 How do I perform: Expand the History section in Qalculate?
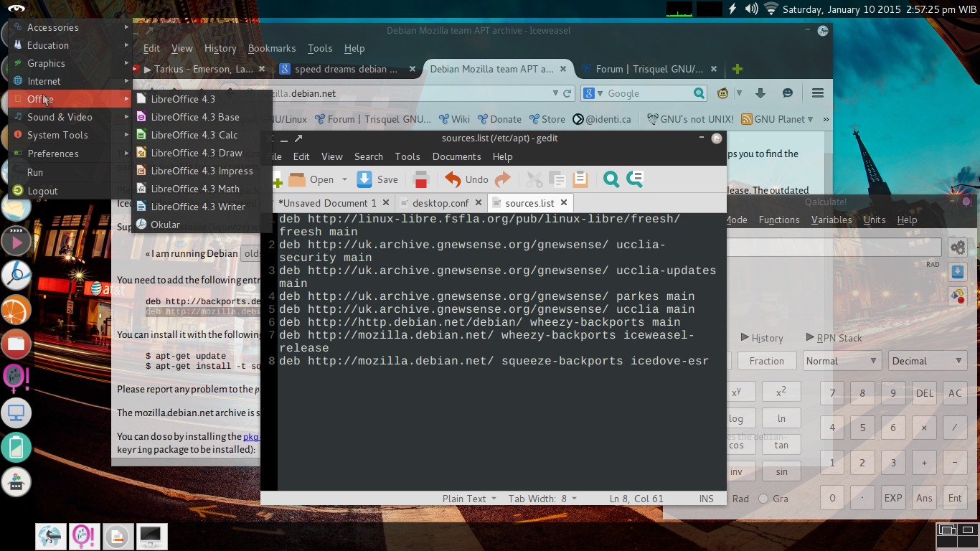[x=761, y=338]
